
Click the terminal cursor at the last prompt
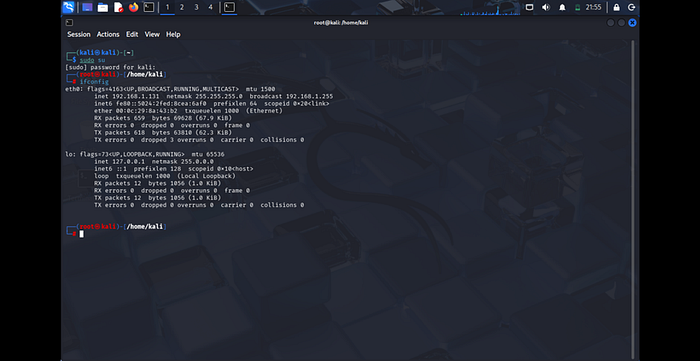click(x=82, y=234)
